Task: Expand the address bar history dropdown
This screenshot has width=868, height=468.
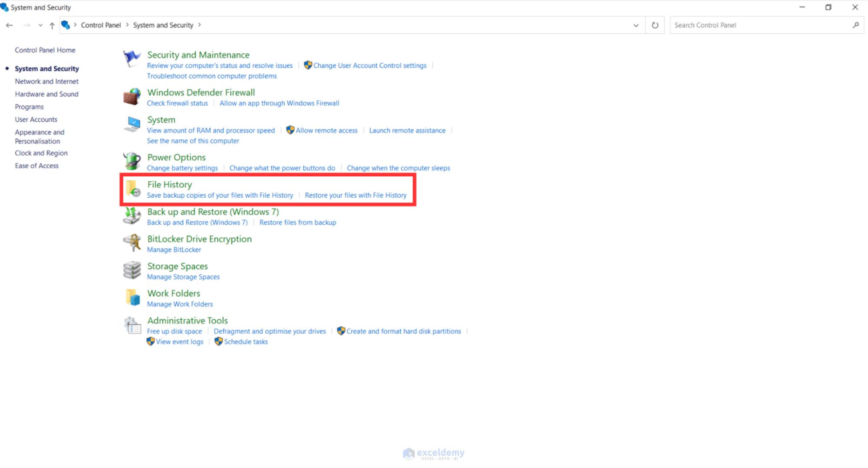Action: click(x=636, y=25)
